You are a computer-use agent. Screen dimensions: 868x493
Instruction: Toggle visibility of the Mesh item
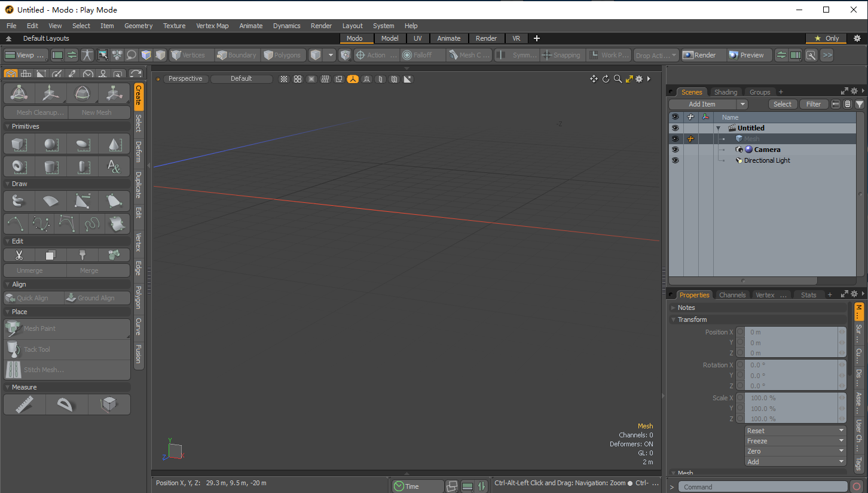click(x=676, y=139)
